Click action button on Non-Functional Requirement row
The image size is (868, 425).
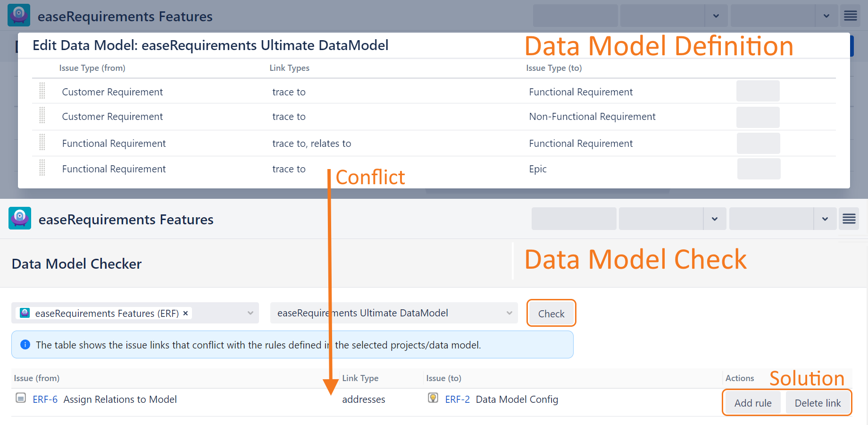point(758,117)
